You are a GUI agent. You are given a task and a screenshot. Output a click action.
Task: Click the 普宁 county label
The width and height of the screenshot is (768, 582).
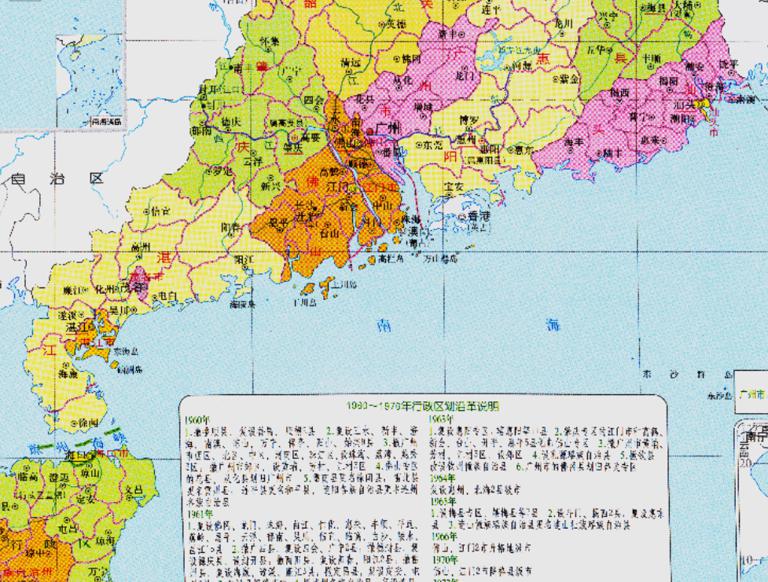[637, 117]
